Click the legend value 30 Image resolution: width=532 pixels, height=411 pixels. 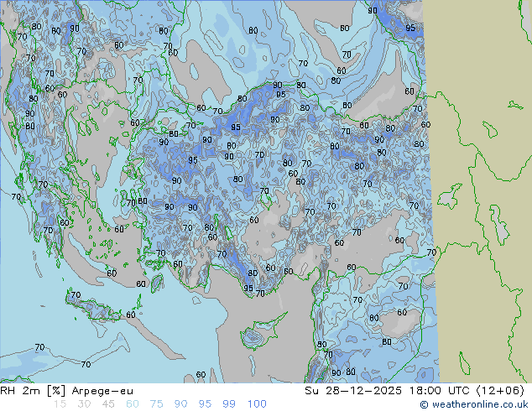[84, 404]
